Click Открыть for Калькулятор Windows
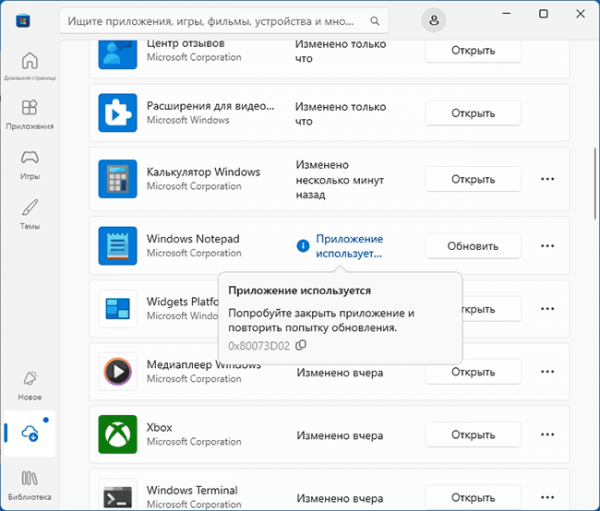Image resolution: width=600 pixels, height=511 pixels. (x=473, y=179)
